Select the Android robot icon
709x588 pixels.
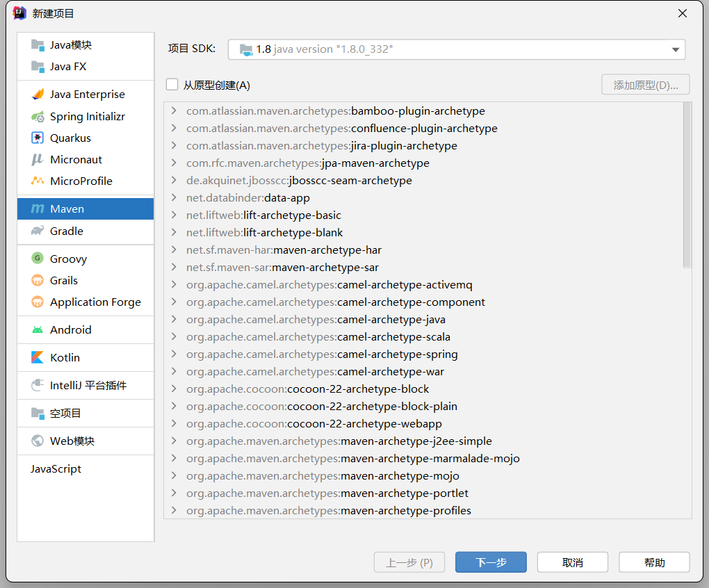pos(38,330)
